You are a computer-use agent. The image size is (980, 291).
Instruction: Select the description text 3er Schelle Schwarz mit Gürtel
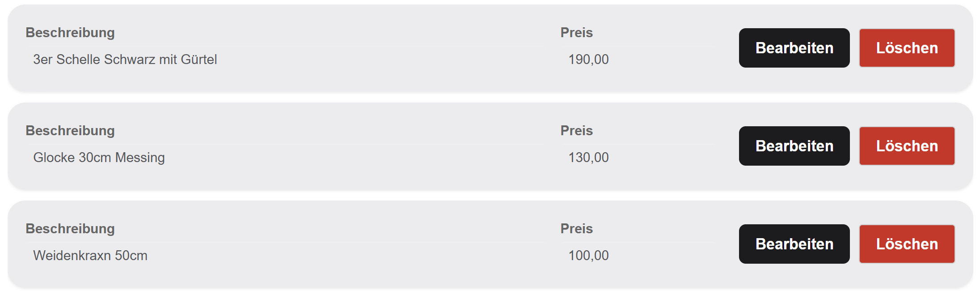(125, 60)
